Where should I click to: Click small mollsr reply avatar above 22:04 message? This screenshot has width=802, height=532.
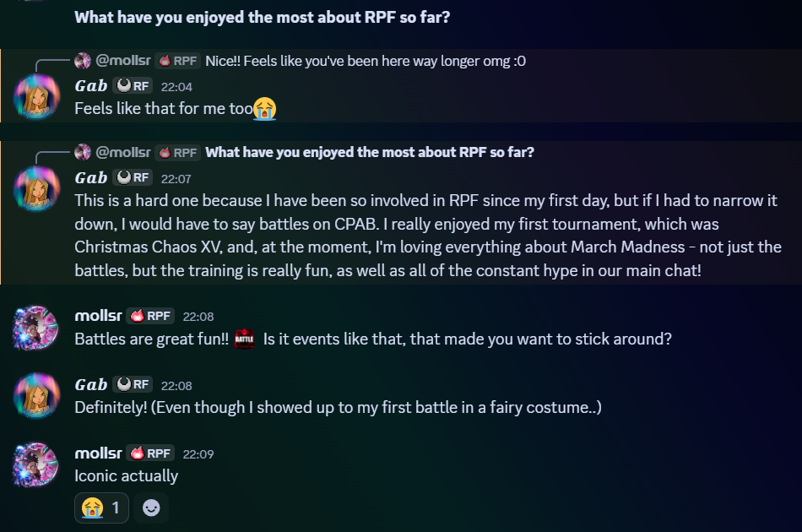[83, 61]
